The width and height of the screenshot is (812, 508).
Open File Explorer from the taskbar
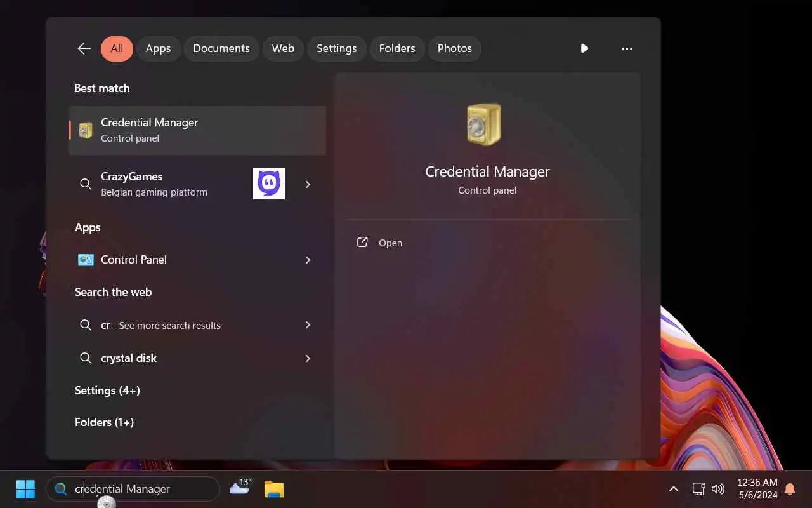click(x=274, y=489)
